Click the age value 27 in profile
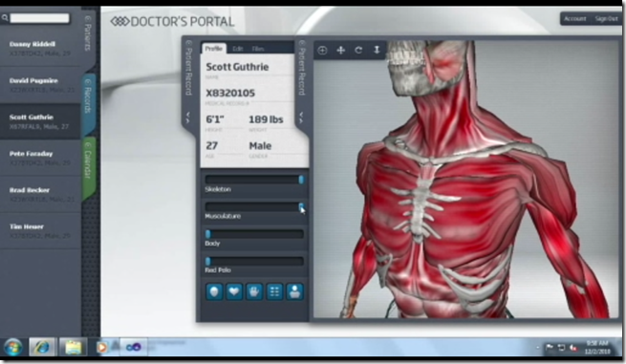The image size is (626, 364). 211,145
